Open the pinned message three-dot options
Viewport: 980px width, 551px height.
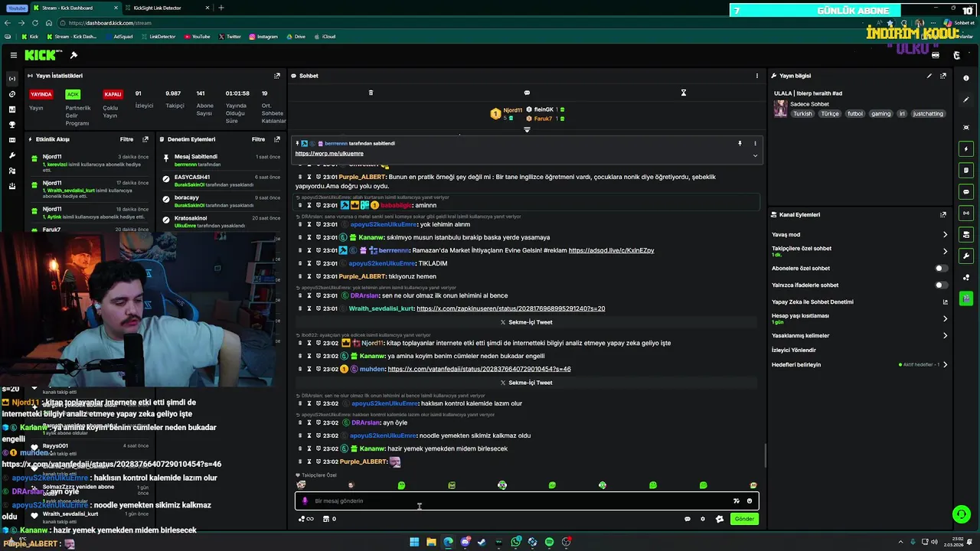click(x=755, y=143)
